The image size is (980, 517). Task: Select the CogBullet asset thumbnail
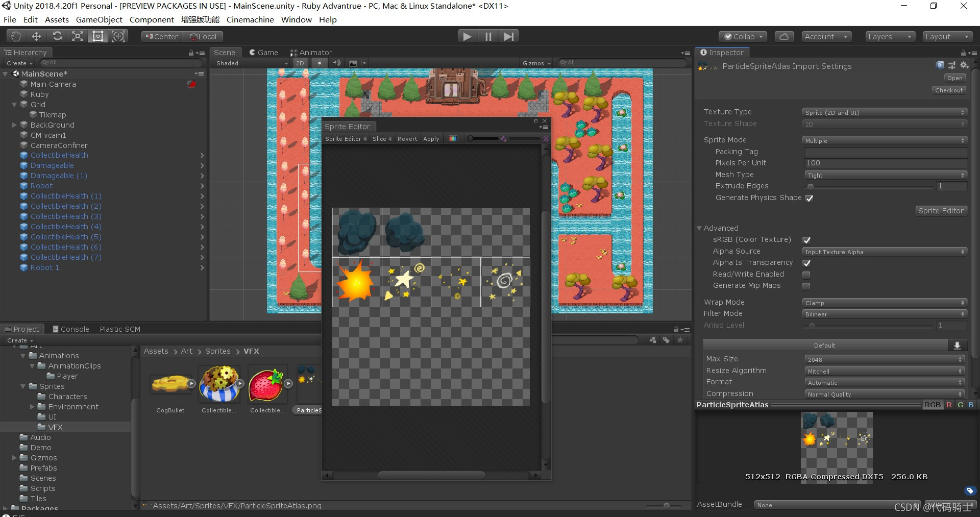[x=170, y=384]
